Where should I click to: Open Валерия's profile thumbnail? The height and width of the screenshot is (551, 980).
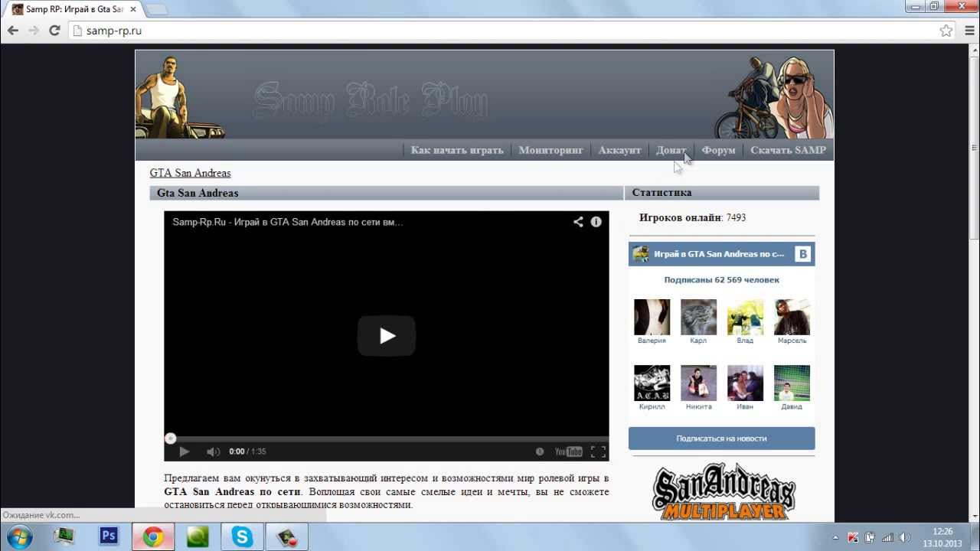point(652,317)
